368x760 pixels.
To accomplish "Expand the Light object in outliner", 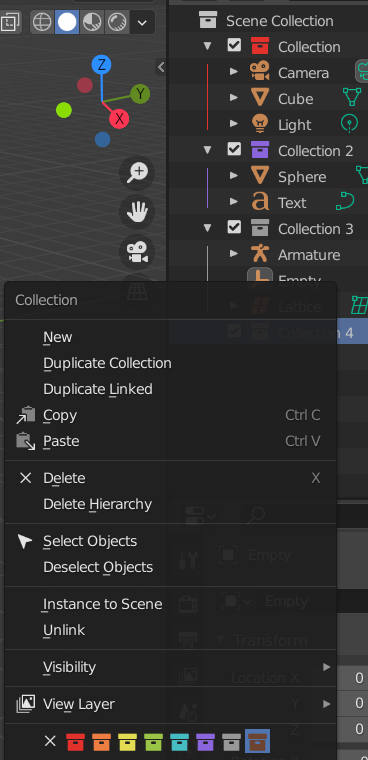I will tap(234, 125).
